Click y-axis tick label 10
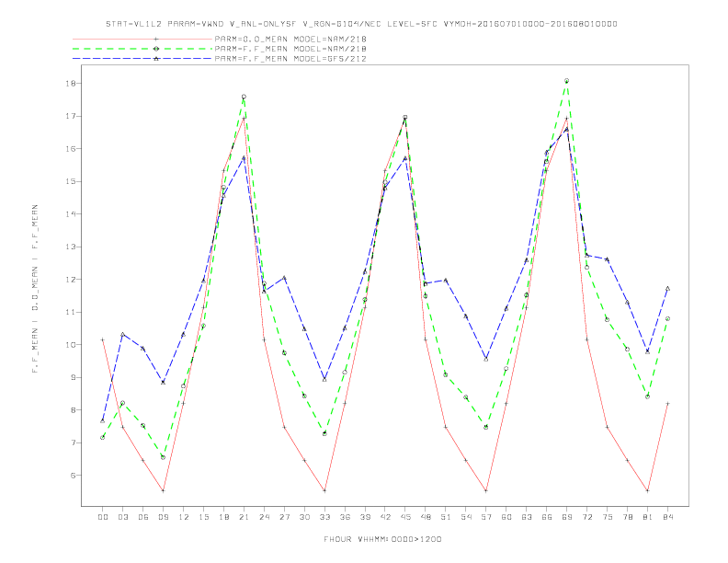This screenshot has height=563, width=728. tap(71, 345)
